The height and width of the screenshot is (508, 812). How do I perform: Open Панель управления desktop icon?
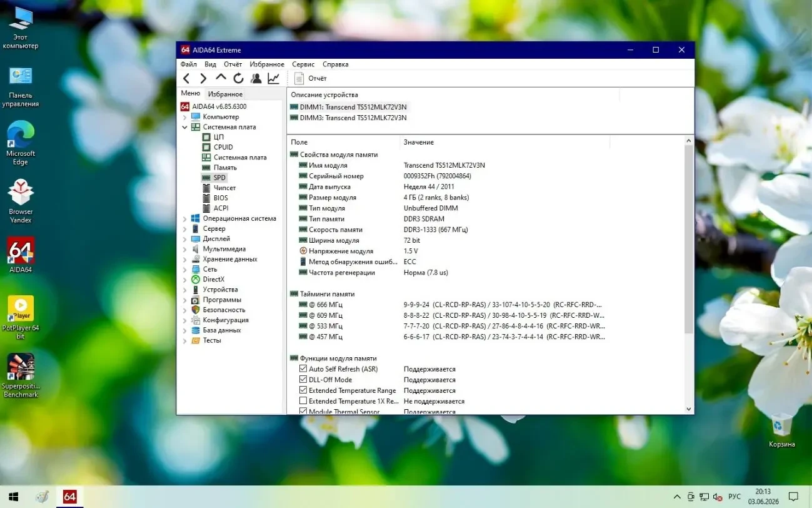tap(21, 86)
